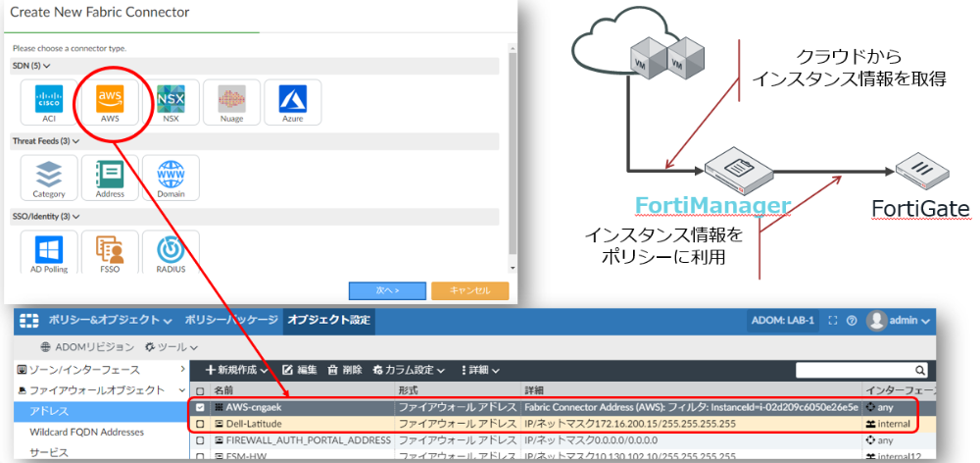Click the address search input field
980x463 pixels.
tap(854, 370)
